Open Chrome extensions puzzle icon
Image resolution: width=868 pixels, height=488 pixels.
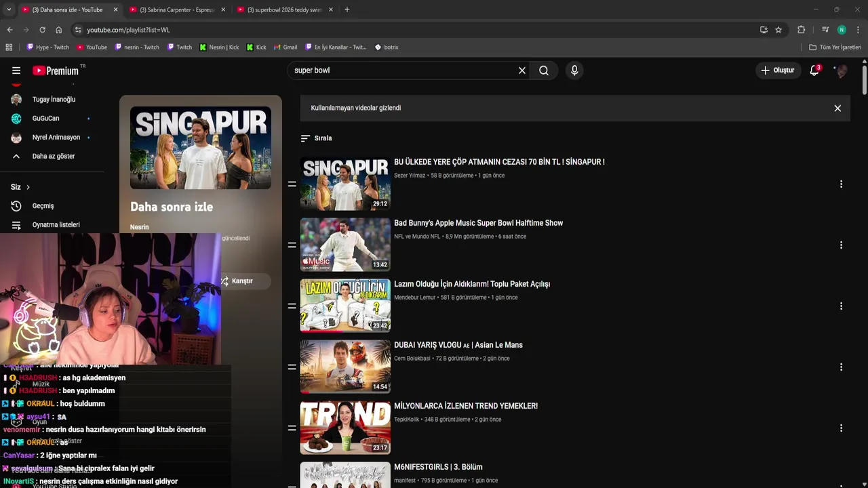tap(801, 30)
